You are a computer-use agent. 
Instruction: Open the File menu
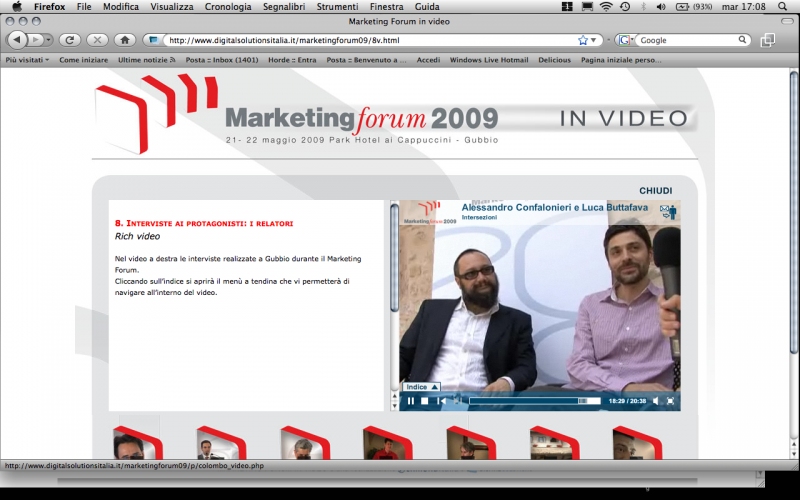point(84,7)
